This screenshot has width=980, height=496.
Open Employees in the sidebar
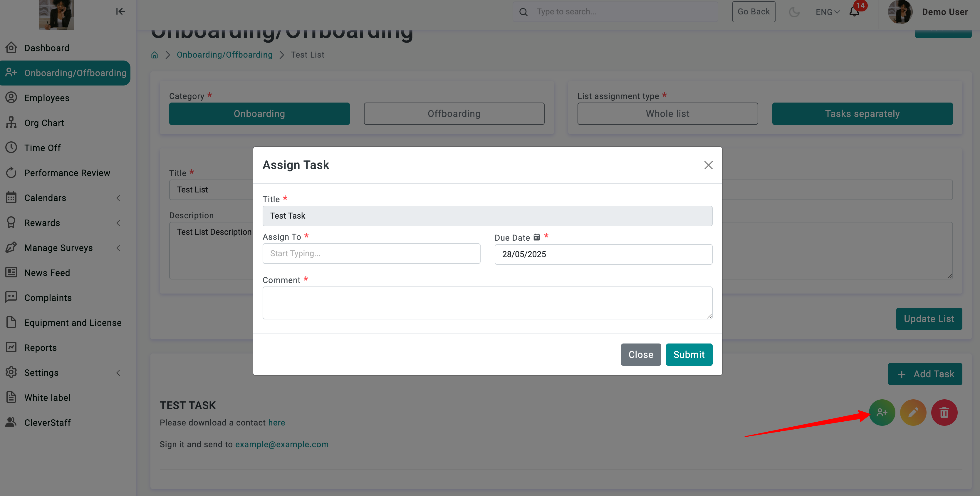point(46,98)
